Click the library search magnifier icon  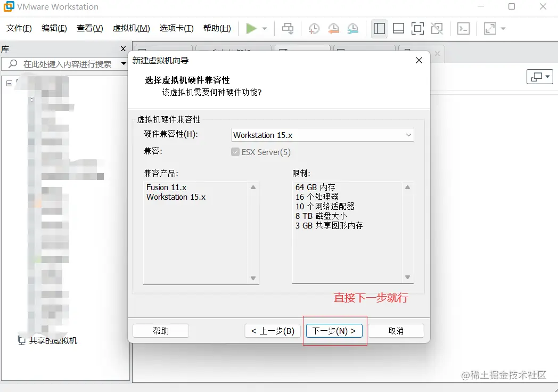coord(13,64)
